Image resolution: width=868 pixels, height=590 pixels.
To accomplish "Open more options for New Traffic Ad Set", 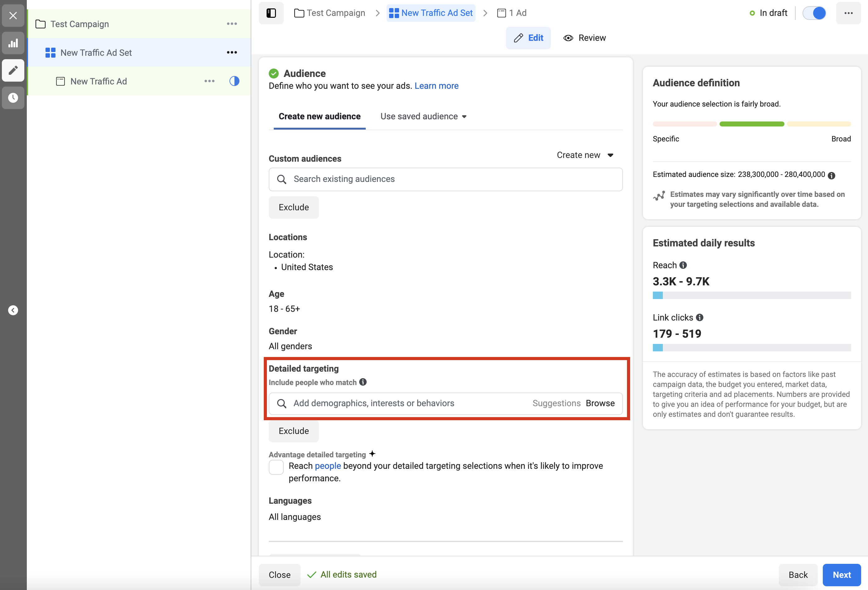I will 232,53.
